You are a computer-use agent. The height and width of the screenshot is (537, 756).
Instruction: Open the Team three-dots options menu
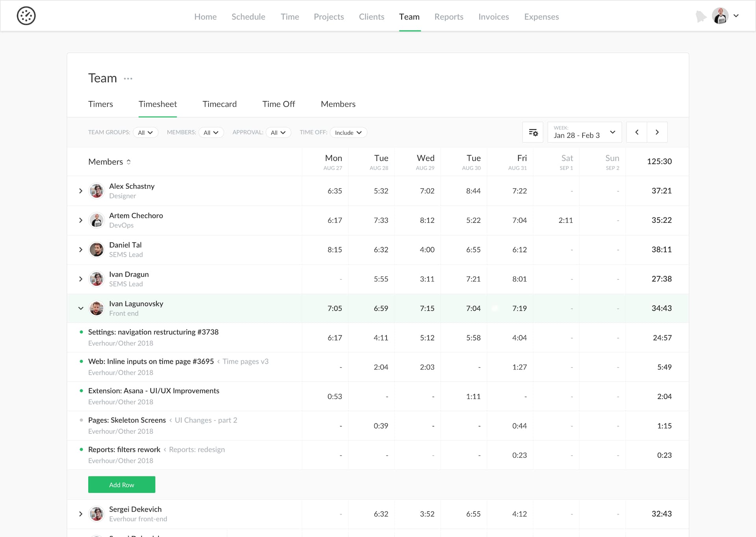128,79
